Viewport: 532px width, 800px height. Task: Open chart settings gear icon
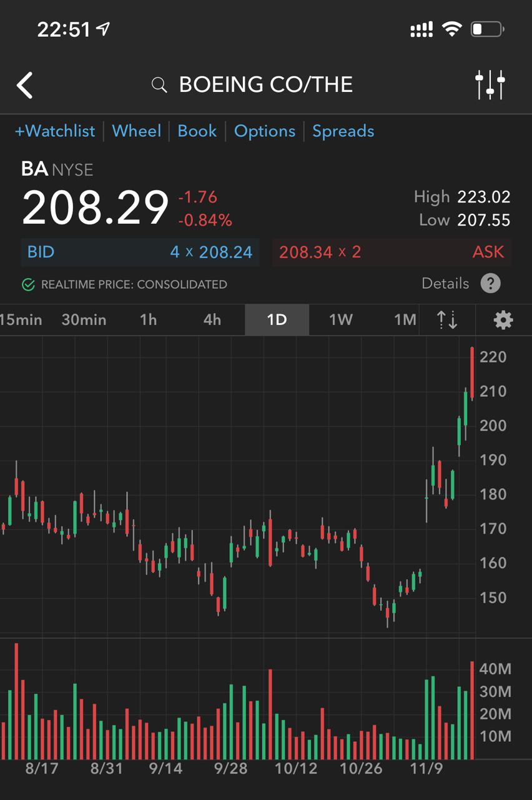click(x=503, y=320)
